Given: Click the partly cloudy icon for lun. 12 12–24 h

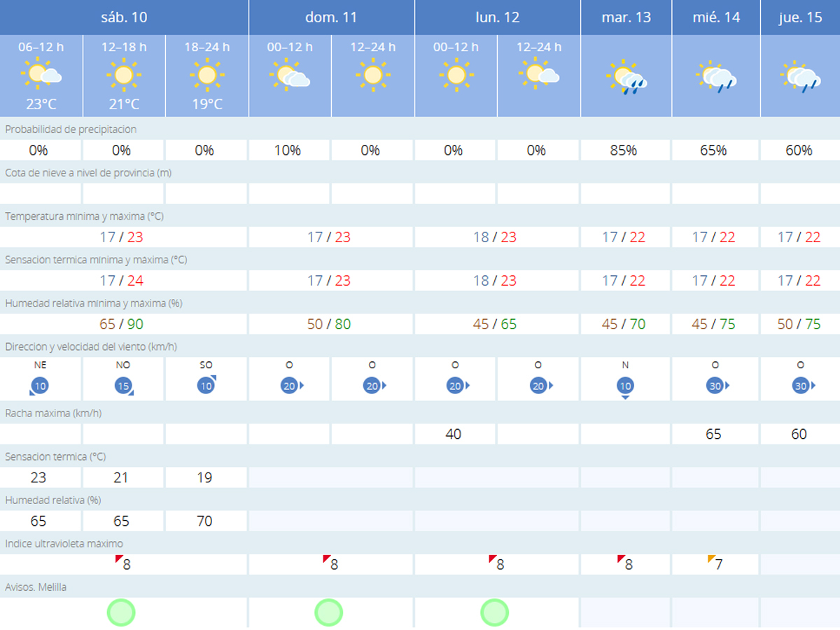Looking at the screenshot, I should (539, 74).
